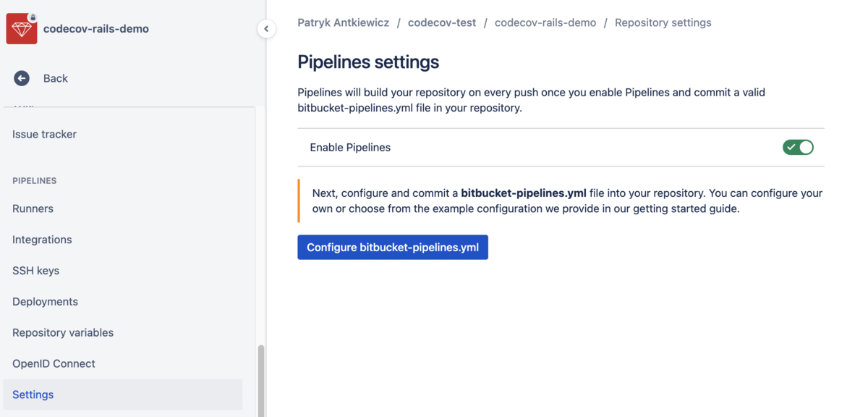Collapse sidebar using the chevron button
The height and width of the screenshot is (417, 868).
click(266, 29)
